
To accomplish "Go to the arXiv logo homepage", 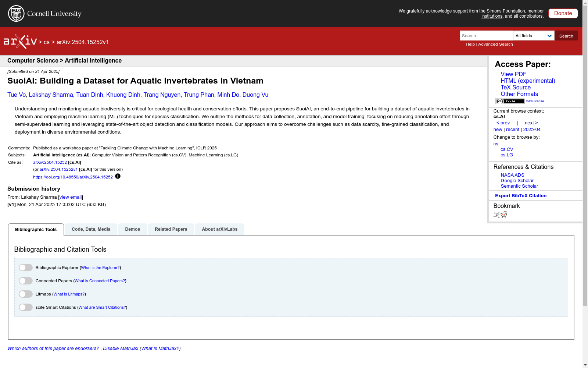I will (20, 42).
